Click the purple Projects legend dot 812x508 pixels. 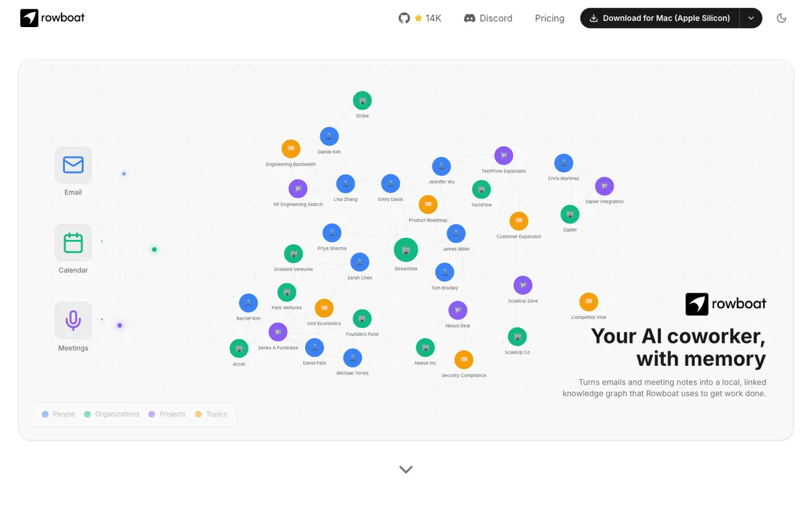tap(152, 414)
